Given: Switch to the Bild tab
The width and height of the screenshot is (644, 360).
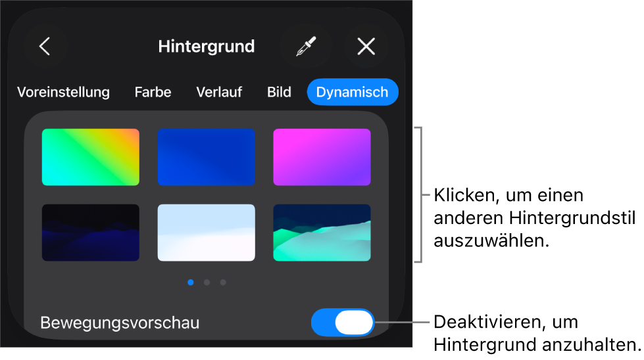Looking at the screenshot, I should tap(280, 92).
